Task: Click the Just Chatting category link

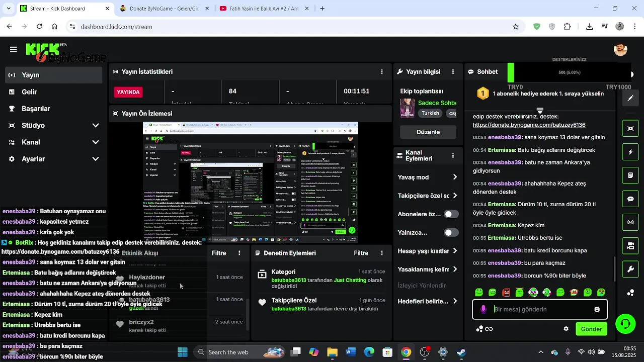Action: (x=349, y=280)
